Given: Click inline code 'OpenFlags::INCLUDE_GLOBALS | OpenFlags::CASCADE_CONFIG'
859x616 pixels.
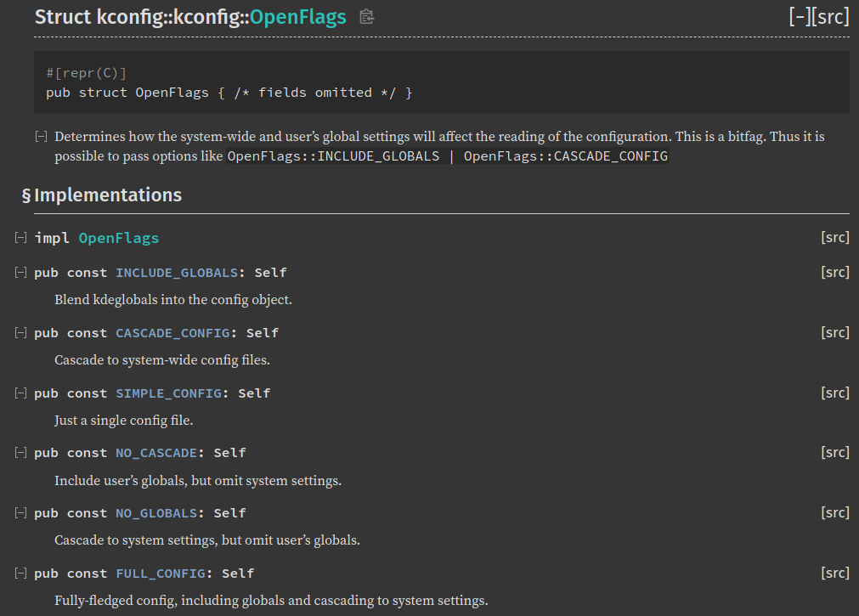Looking at the screenshot, I should click(x=448, y=156).
